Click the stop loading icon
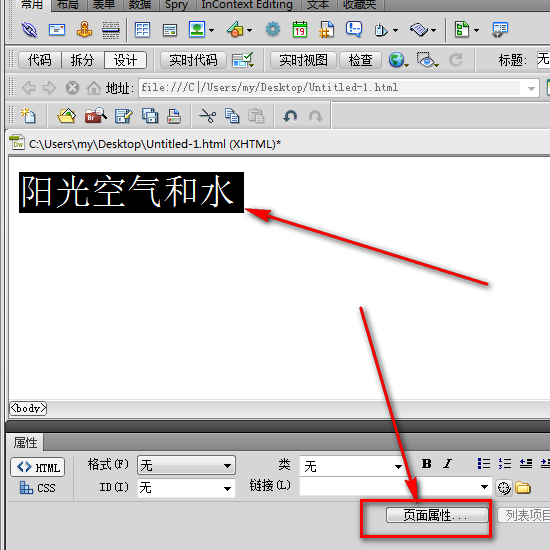 (x=72, y=88)
